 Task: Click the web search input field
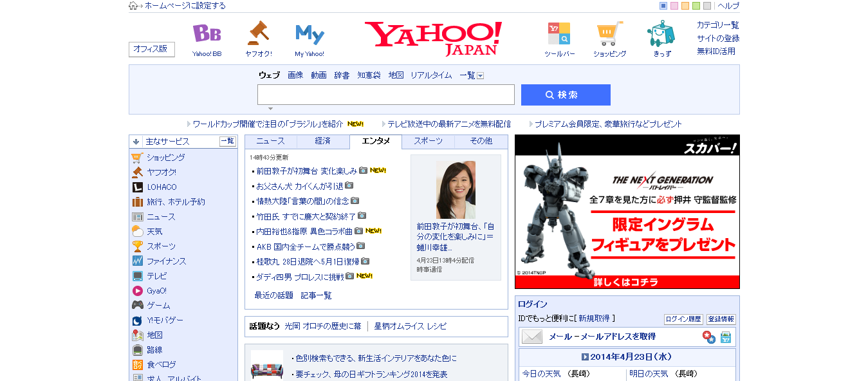386,95
